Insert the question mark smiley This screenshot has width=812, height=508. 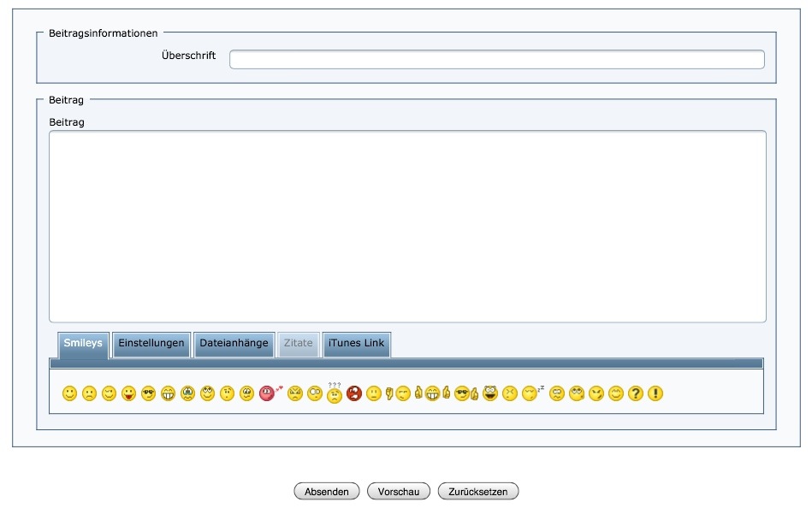636,393
